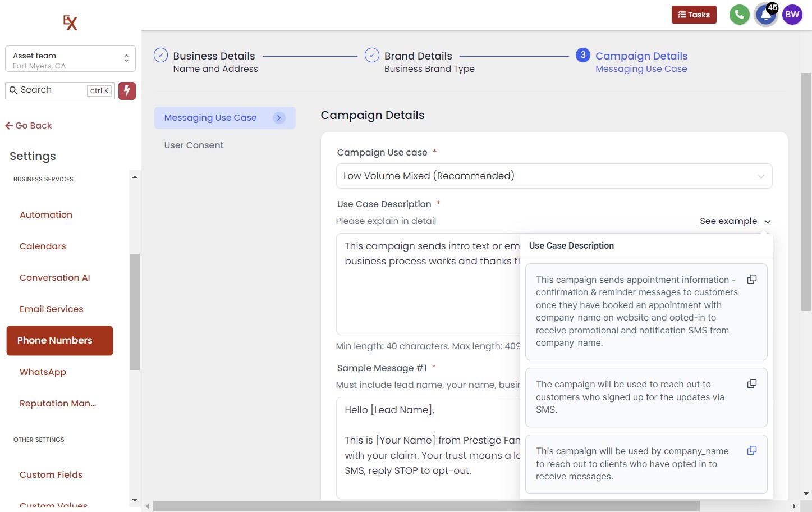Click the Tasks button

[x=694, y=15]
